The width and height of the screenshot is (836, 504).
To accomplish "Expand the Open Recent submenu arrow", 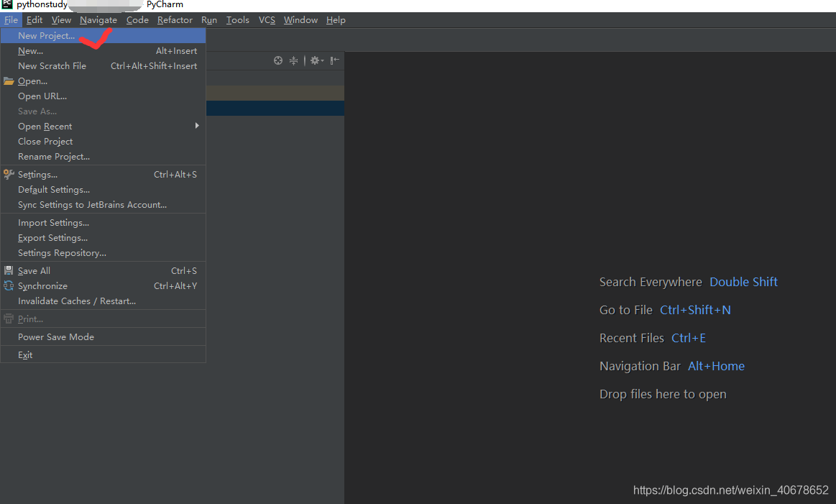I will [197, 126].
